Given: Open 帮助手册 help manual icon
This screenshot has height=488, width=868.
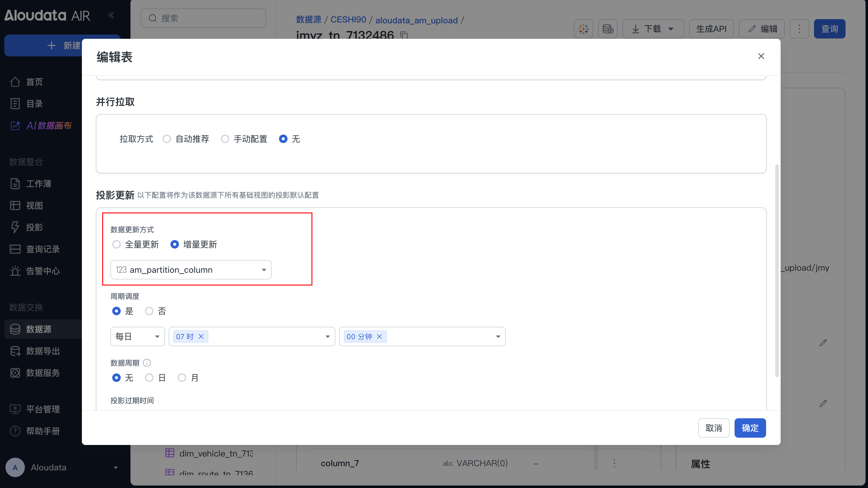Looking at the screenshot, I should [x=15, y=431].
